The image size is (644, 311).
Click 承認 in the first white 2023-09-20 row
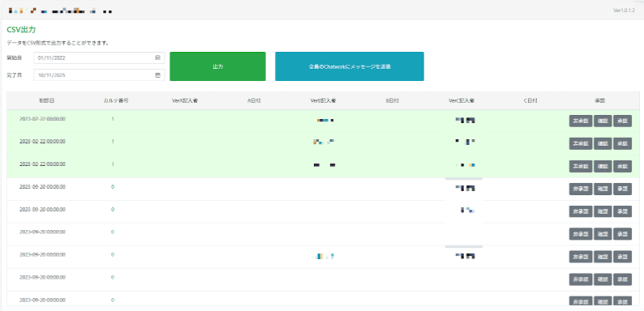click(x=623, y=189)
